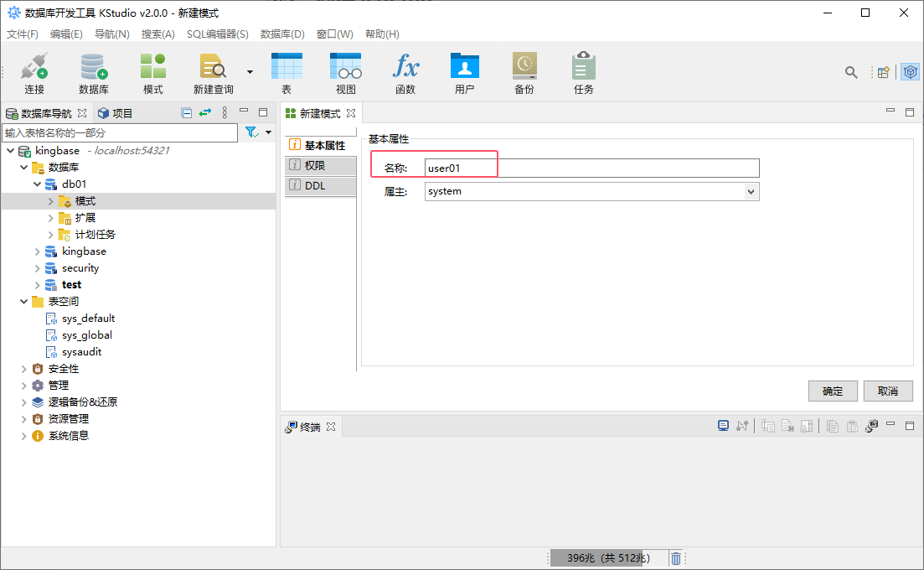Viewport: 924px width, 570px height.
Task: Click the 确定 button
Action: (833, 391)
